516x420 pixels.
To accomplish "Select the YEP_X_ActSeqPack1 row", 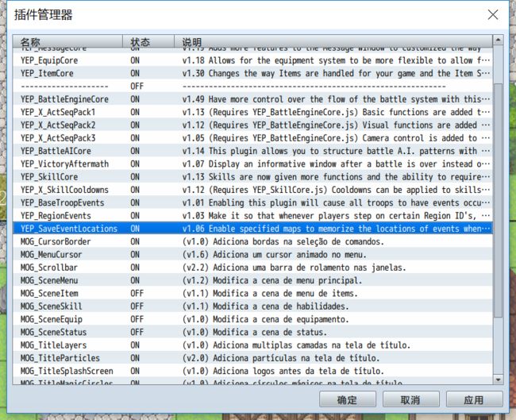I will tap(252, 112).
